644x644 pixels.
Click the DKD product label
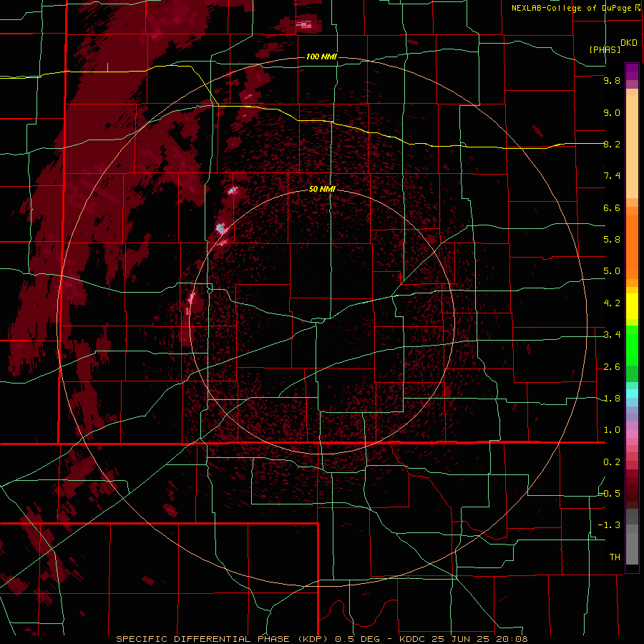pyautogui.click(x=629, y=43)
